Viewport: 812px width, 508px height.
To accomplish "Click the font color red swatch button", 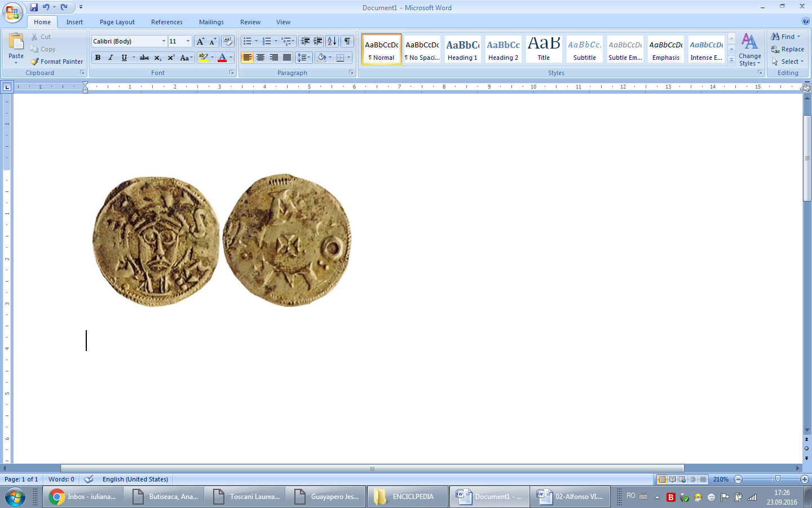I will (x=222, y=58).
